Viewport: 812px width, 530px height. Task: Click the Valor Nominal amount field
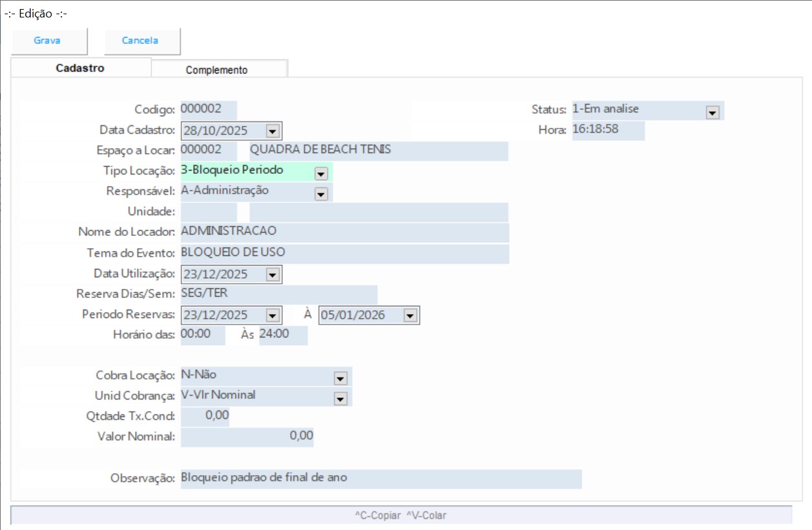(x=247, y=437)
